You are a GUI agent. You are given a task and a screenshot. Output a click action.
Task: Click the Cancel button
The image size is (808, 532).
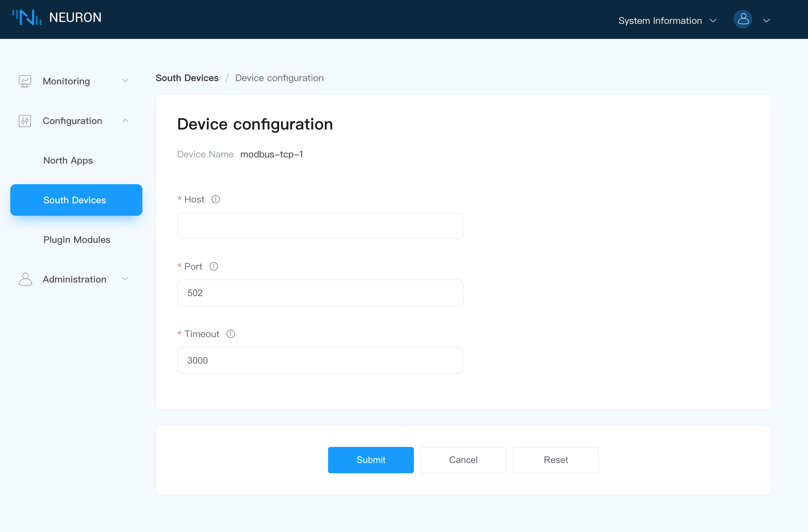(x=463, y=460)
